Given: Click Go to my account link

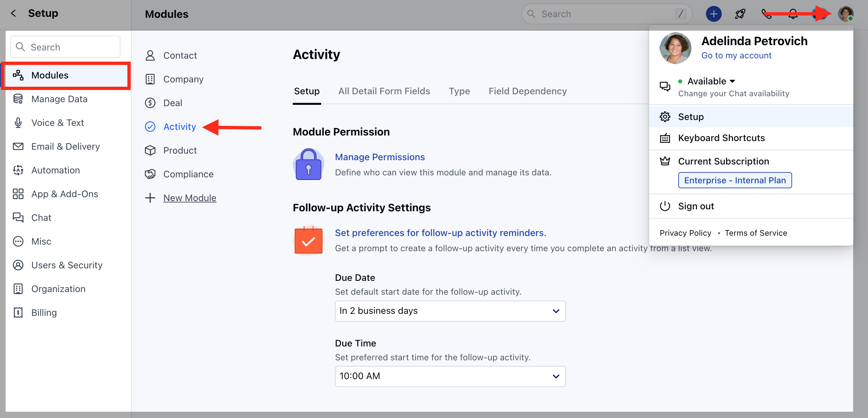Looking at the screenshot, I should [736, 55].
